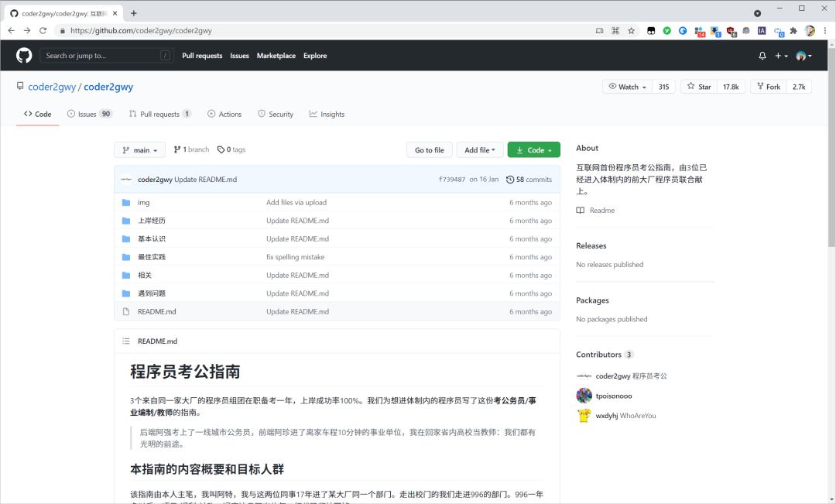836x504 pixels.
Task: Click the page vertical scrollbar
Action: pos(831,149)
